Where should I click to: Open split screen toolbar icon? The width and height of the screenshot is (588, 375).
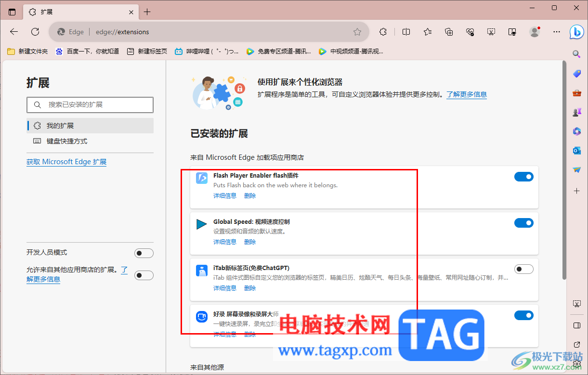tap(406, 32)
